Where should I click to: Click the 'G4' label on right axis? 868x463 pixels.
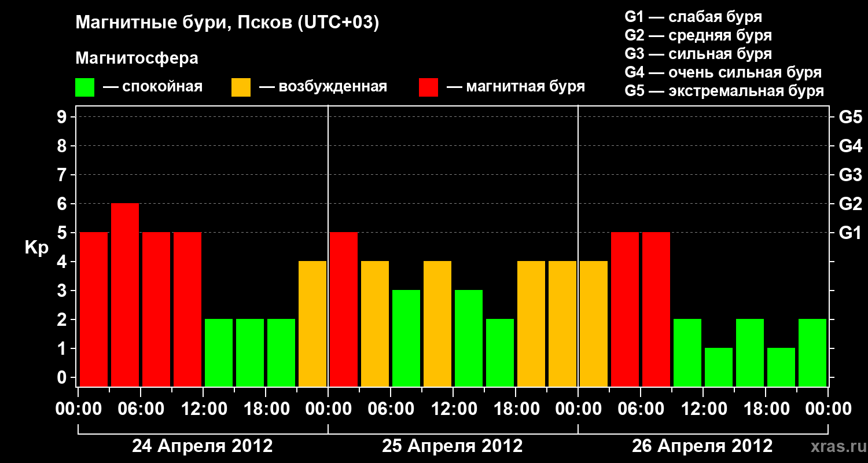pyautogui.click(x=850, y=146)
